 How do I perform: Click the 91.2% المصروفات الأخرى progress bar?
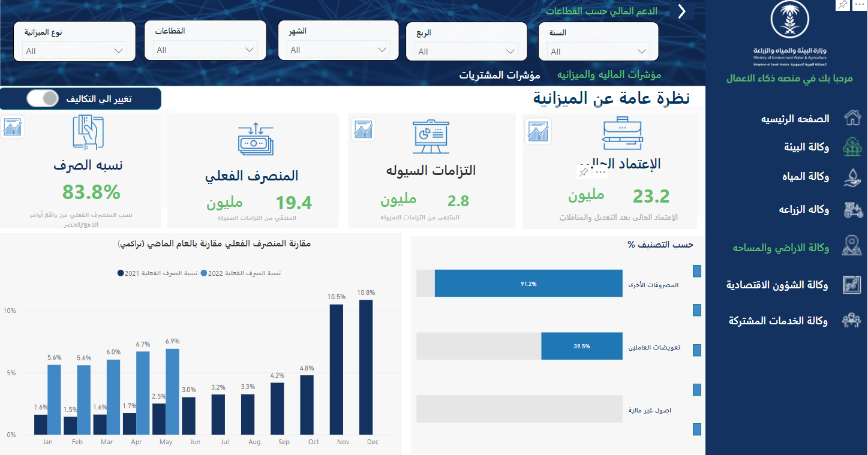pos(528,284)
